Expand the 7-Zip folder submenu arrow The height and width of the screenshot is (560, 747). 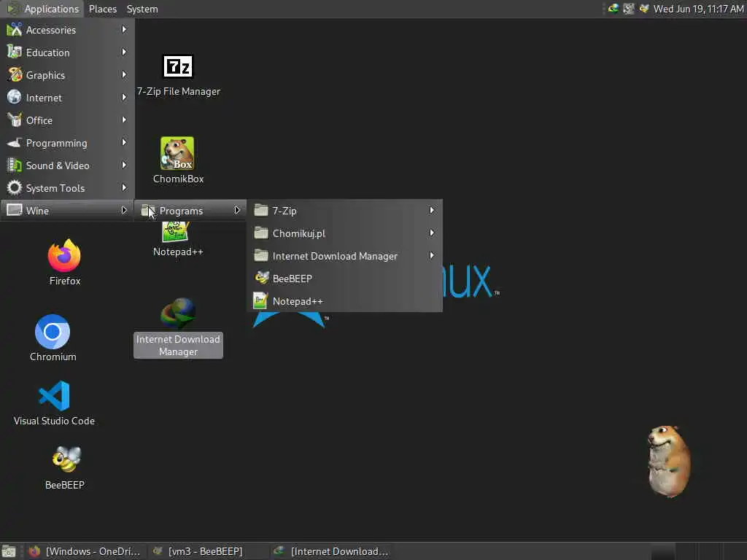pyautogui.click(x=432, y=210)
